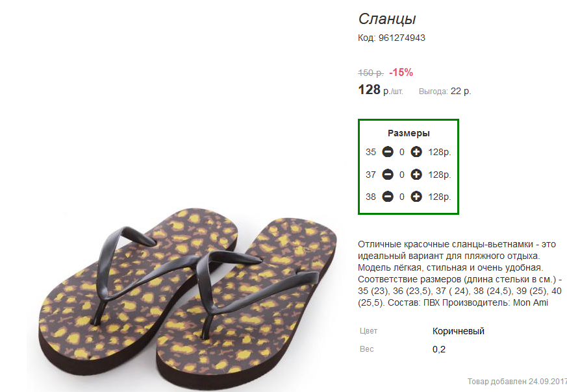Click the quantity value for size 38
Screen dimensions: 567x392
pyautogui.click(x=402, y=197)
